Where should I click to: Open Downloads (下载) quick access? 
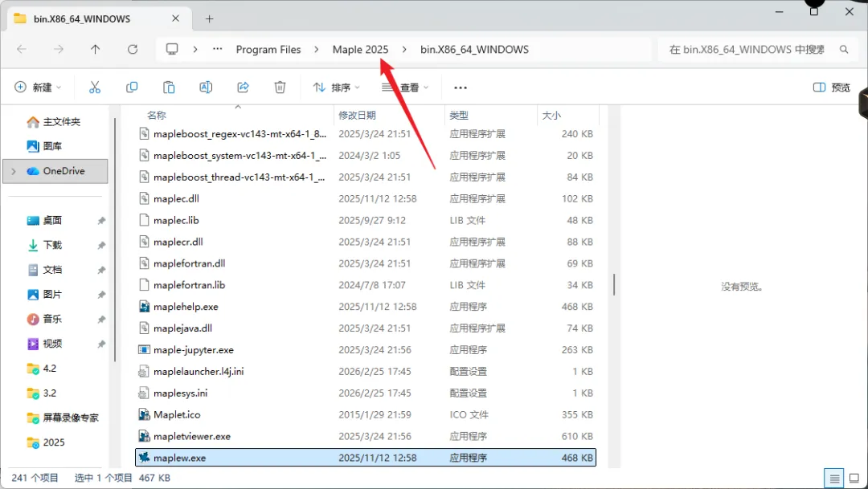(x=44, y=245)
